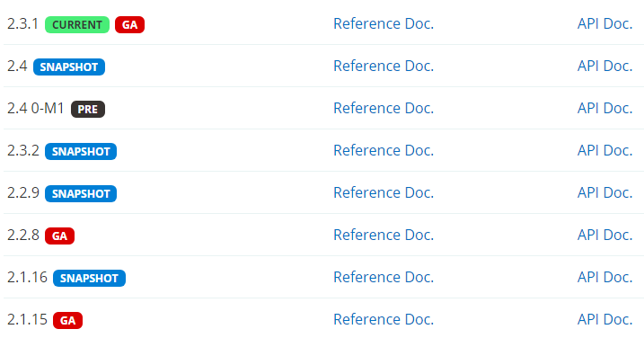Click the green CURRENT badge

[77, 24]
